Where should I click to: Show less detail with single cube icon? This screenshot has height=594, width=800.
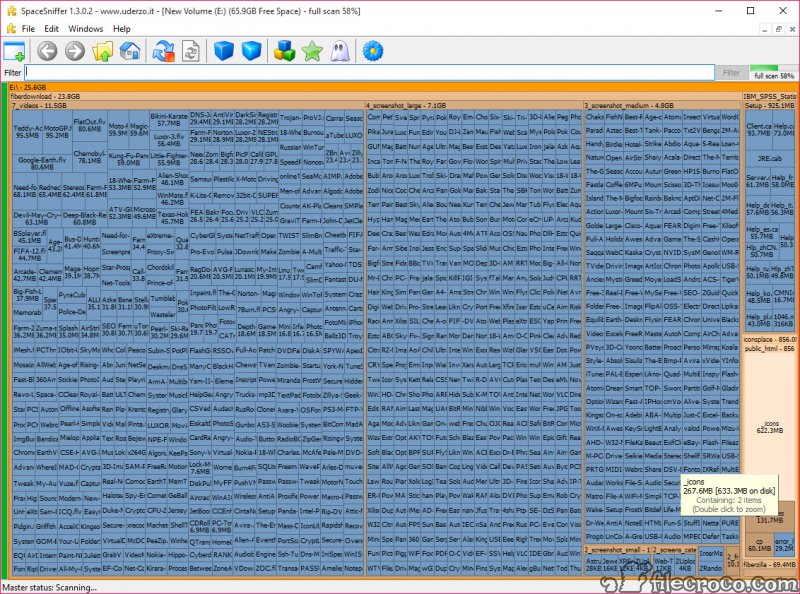[223, 51]
